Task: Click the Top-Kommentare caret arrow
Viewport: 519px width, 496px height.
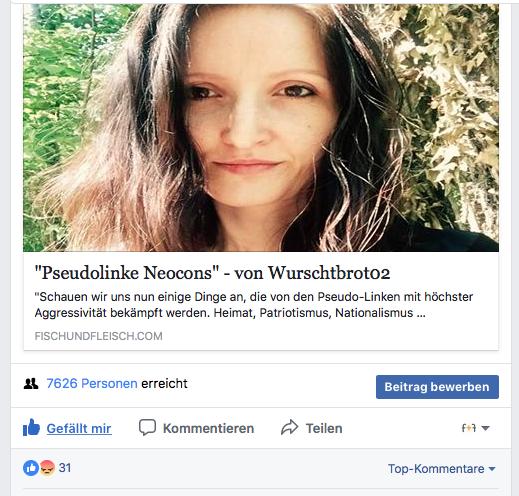Action: 492,469
